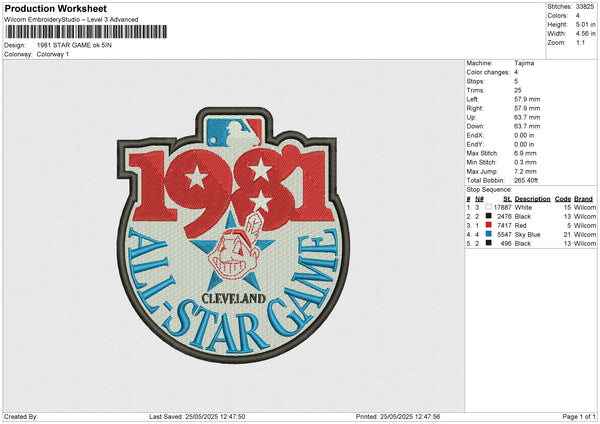Click the Machine value 'Tajima'
Viewport: 600px width, 424px height.
tap(524, 63)
